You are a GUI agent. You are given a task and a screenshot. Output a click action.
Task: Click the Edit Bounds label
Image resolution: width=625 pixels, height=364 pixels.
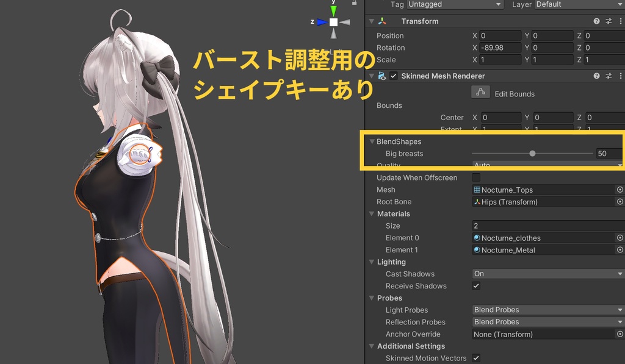(x=515, y=94)
